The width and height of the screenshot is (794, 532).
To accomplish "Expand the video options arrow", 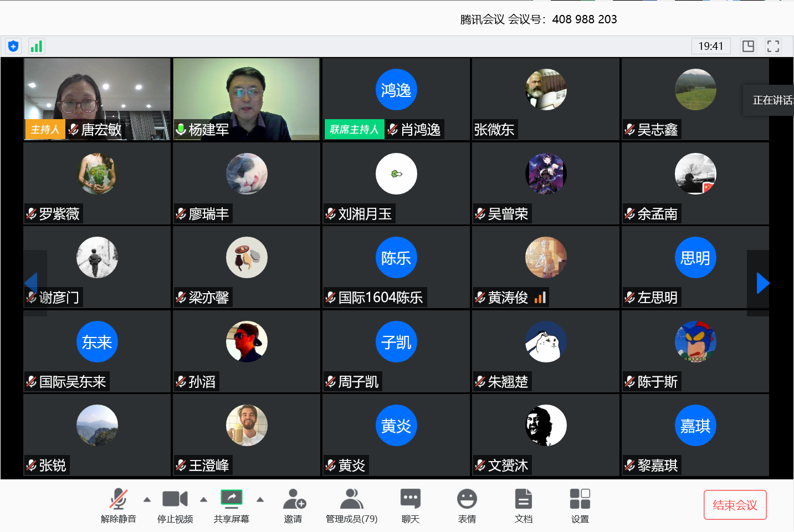I will (x=203, y=499).
